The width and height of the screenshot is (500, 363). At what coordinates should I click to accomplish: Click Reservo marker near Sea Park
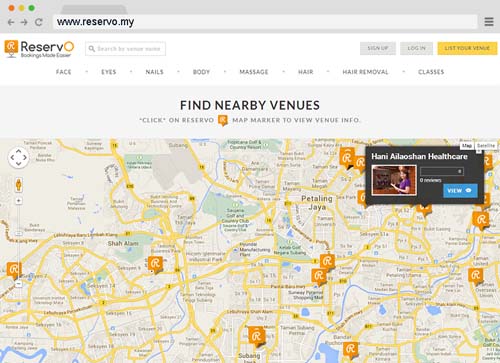coord(362,198)
